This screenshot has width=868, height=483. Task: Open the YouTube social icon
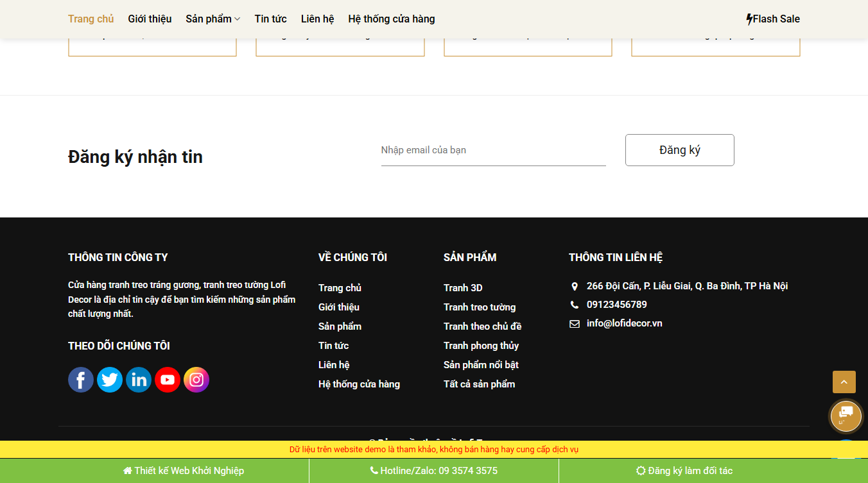tap(168, 380)
